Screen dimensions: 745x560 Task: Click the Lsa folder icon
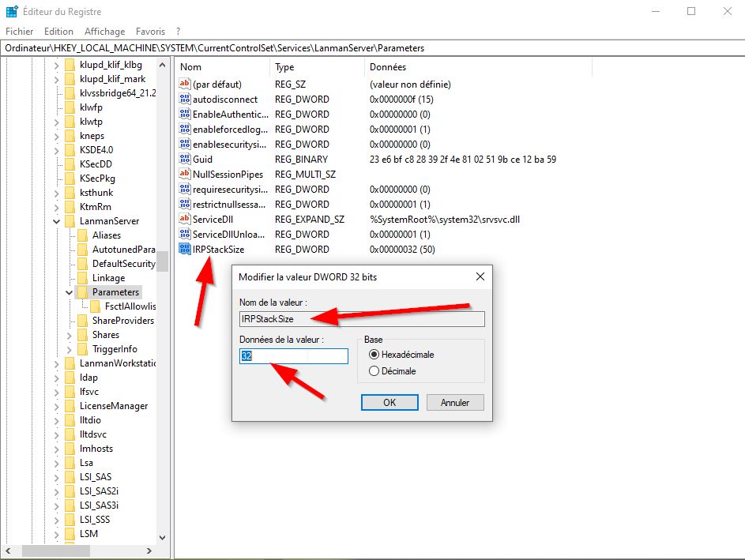pyautogui.click(x=70, y=463)
